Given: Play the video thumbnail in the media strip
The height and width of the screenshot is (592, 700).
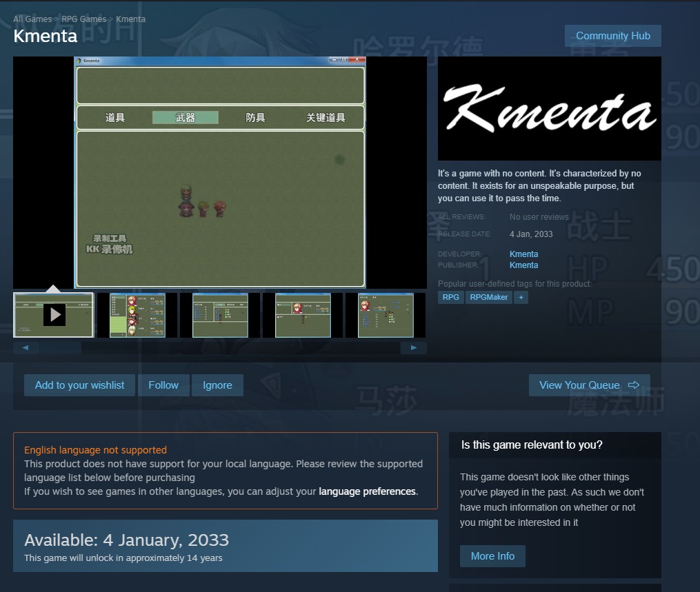Looking at the screenshot, I should coord(54,315).
